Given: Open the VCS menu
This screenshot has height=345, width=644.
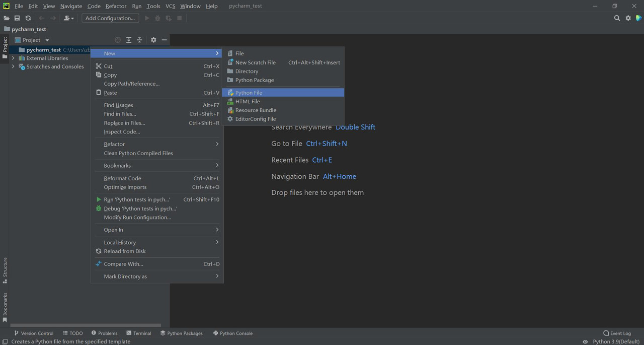Looking at the screenshot, I should [x=170, y=6].
